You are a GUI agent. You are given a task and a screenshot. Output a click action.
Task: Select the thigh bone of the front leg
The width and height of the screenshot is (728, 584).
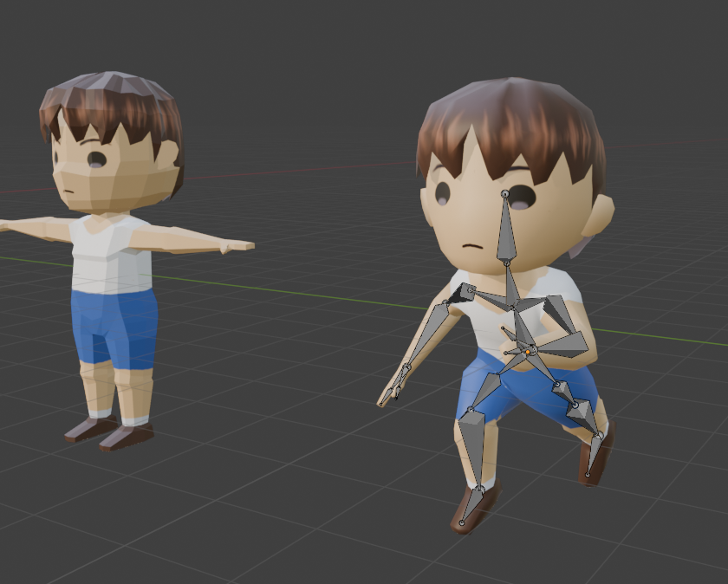tap(486, 391)
